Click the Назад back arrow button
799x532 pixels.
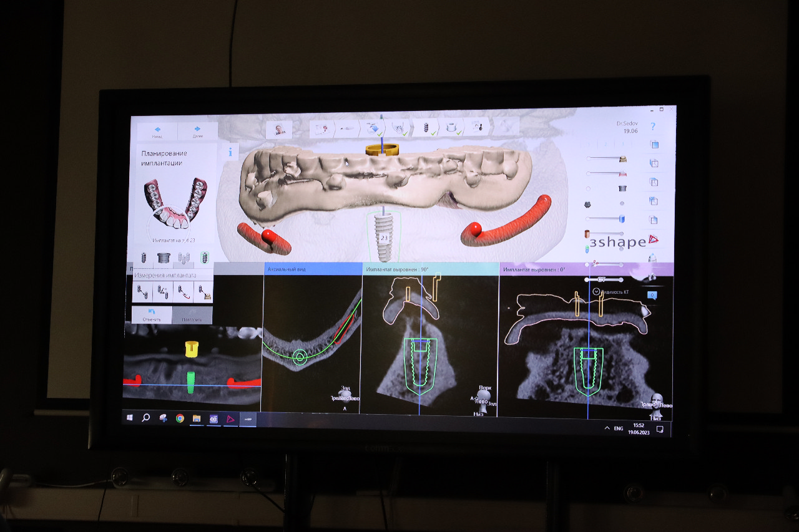point(157,132)
